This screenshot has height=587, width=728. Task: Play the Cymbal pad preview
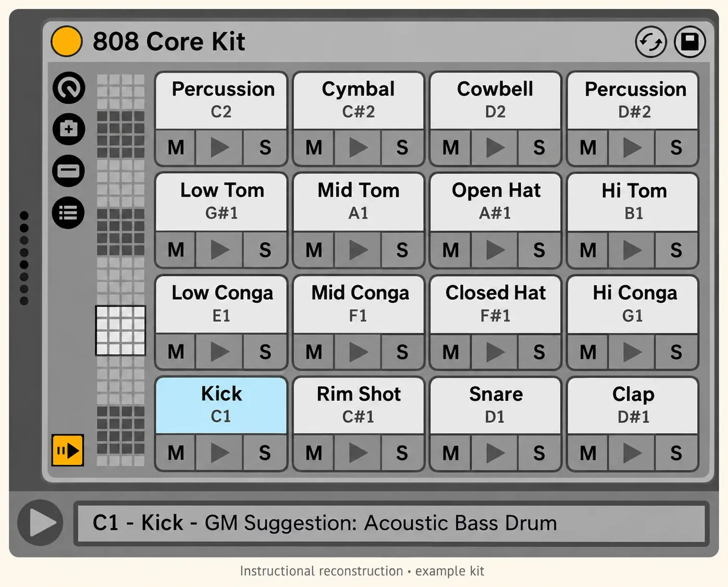[x=357, y=148]
